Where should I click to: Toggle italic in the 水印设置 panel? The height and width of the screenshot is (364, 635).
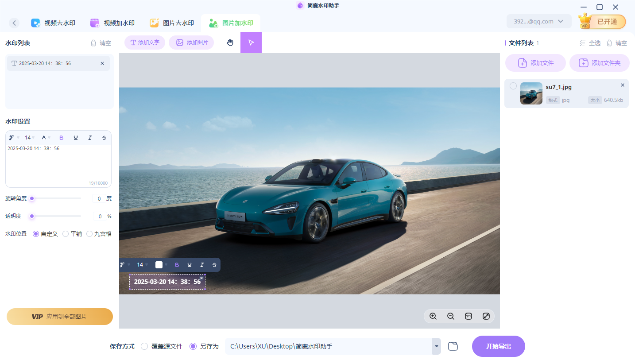tap(90, 138)
